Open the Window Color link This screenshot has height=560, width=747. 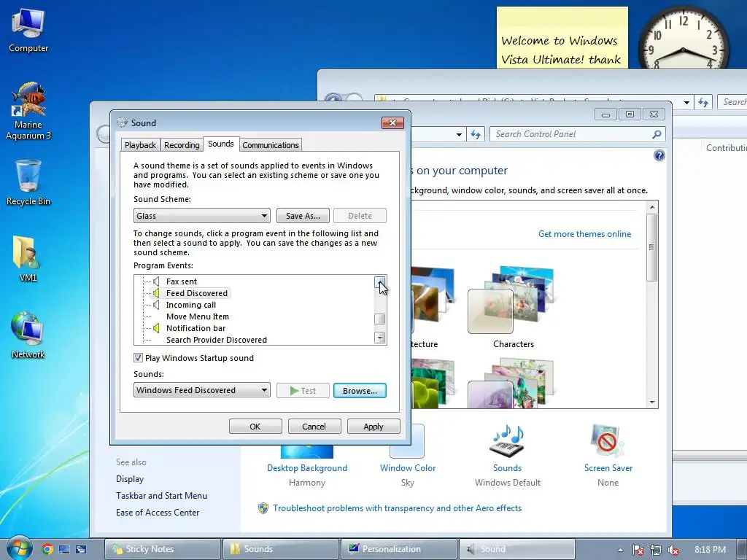point(408,468)
